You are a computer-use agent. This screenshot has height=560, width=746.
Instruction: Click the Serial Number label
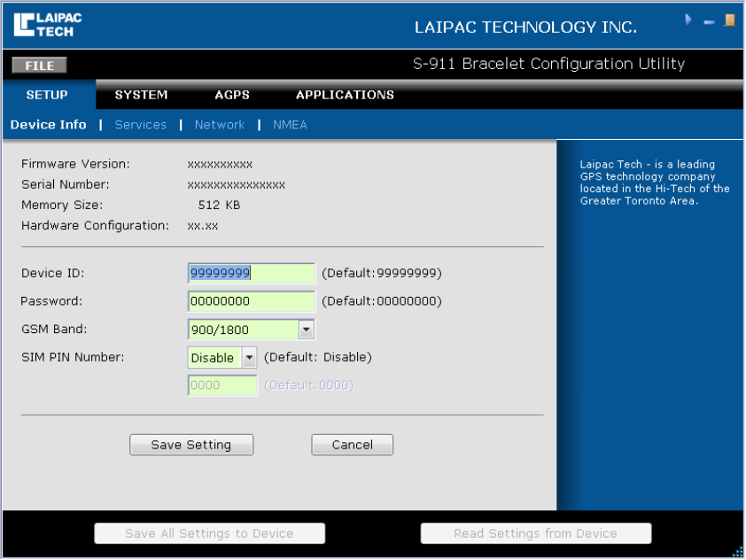(66, 184)
